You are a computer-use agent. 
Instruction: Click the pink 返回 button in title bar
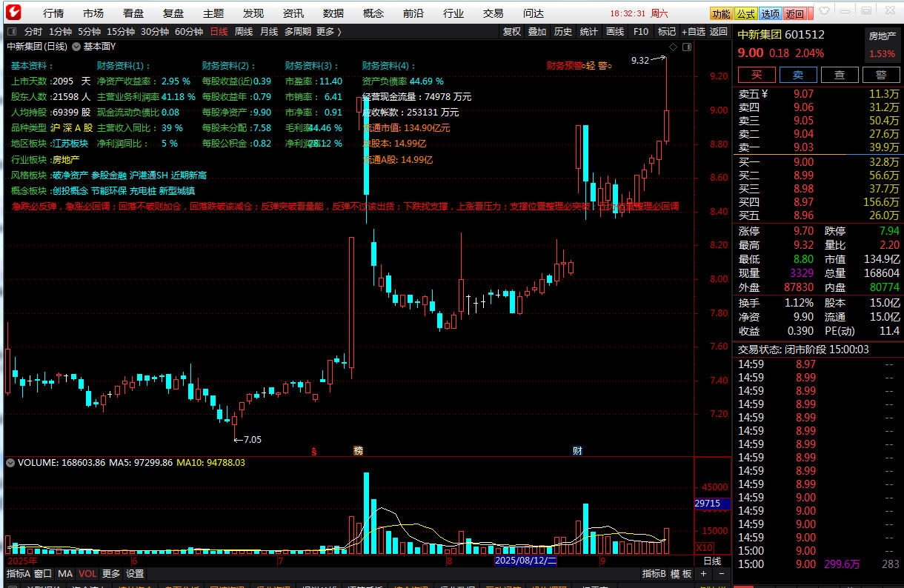coord(794,13)
